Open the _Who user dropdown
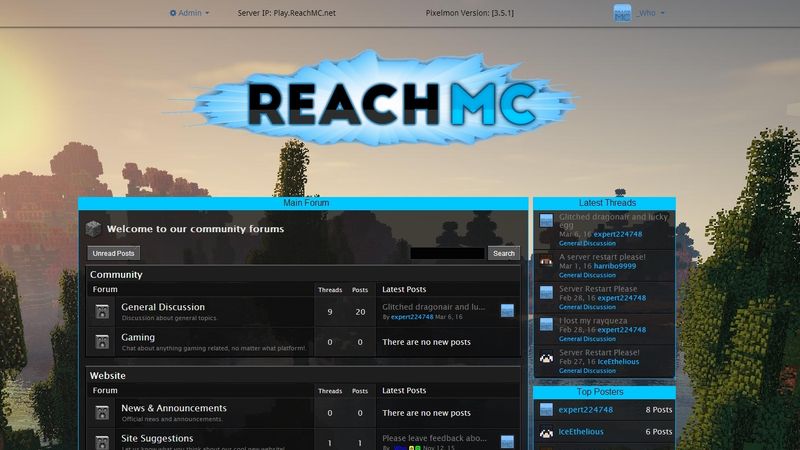The width and height of the screenshot is (800, 450). [650, 13]
